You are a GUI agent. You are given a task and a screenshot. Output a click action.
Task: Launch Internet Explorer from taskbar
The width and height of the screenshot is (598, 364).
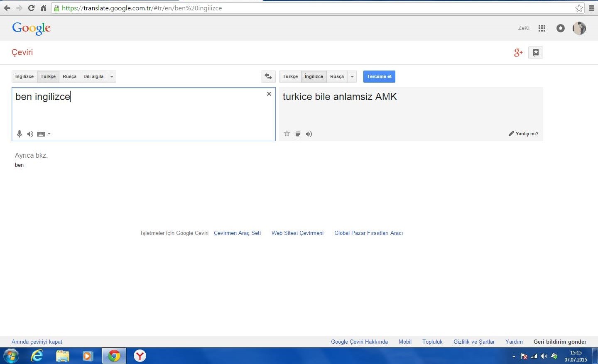(37, 356)
